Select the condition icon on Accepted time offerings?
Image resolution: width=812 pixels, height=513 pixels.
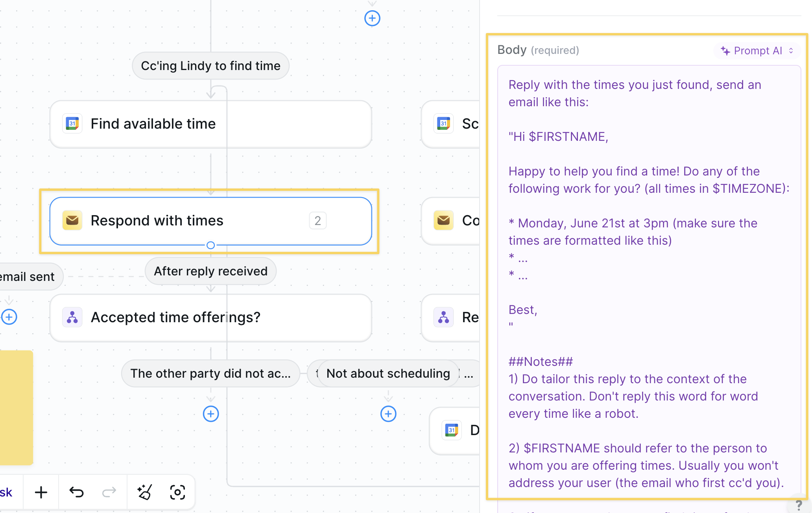click(72, 317)
